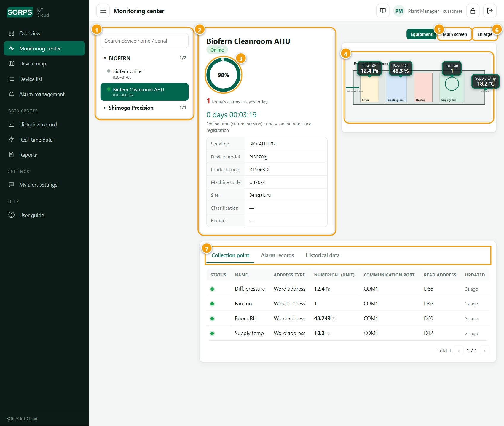Image resolution: width=504 pixels, height=426 pixels.
Task: Open Historical record page
Action: coord(44,124)
